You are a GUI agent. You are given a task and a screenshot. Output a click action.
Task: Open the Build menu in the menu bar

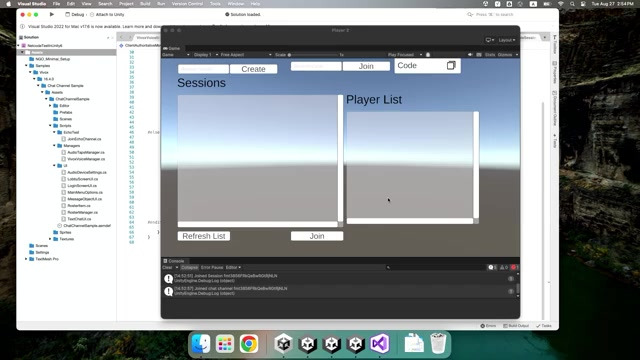tap(145, 4)
